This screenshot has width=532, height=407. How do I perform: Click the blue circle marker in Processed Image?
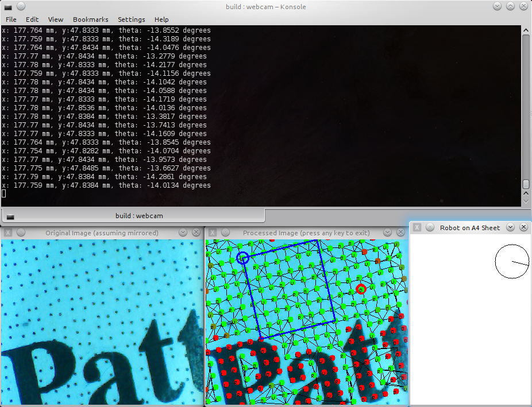(x=243, y=258)
